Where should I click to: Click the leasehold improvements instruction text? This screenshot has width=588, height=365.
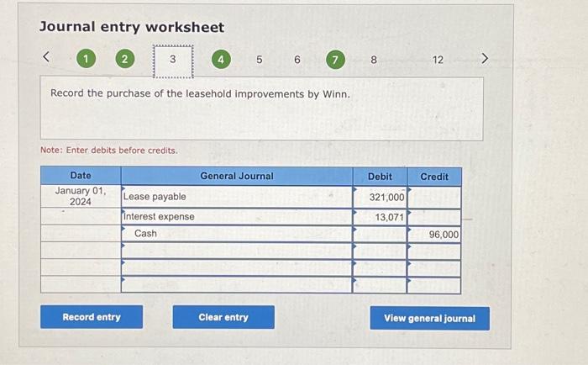click(200, 93)
